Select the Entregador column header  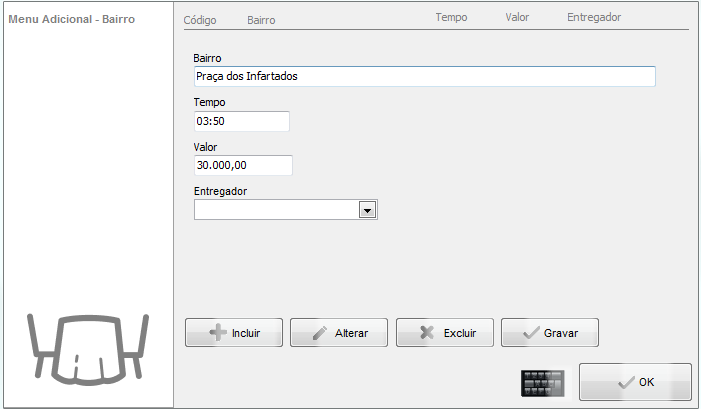tap(594, 17)
